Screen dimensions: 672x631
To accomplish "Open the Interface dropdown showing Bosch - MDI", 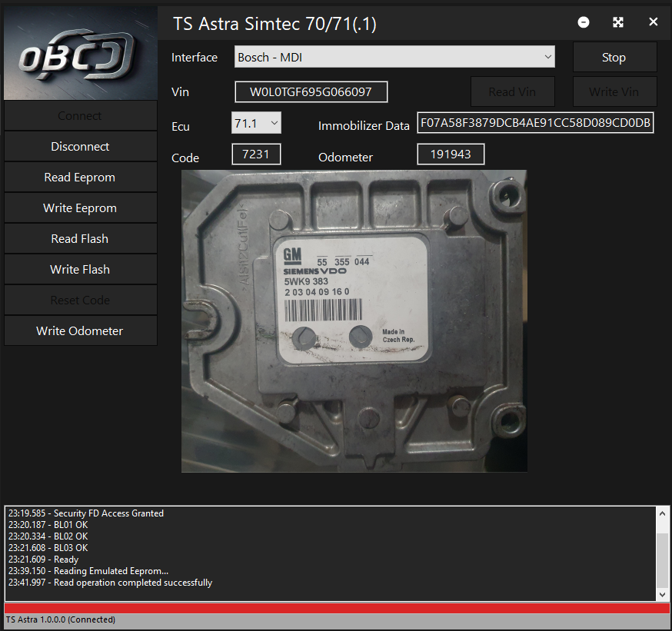I will pyautogui.click(x=394, y=57).
